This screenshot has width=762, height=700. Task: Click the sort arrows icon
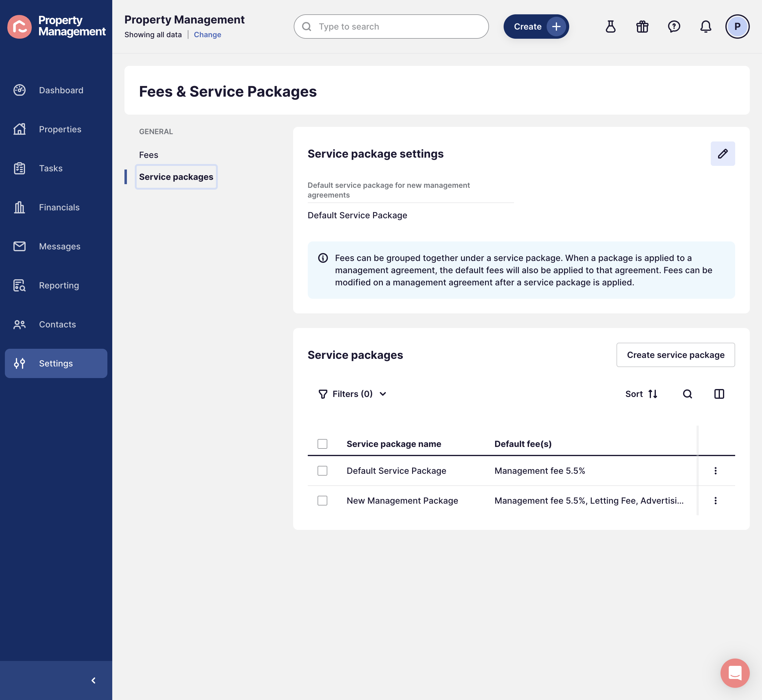pos(652,394)
